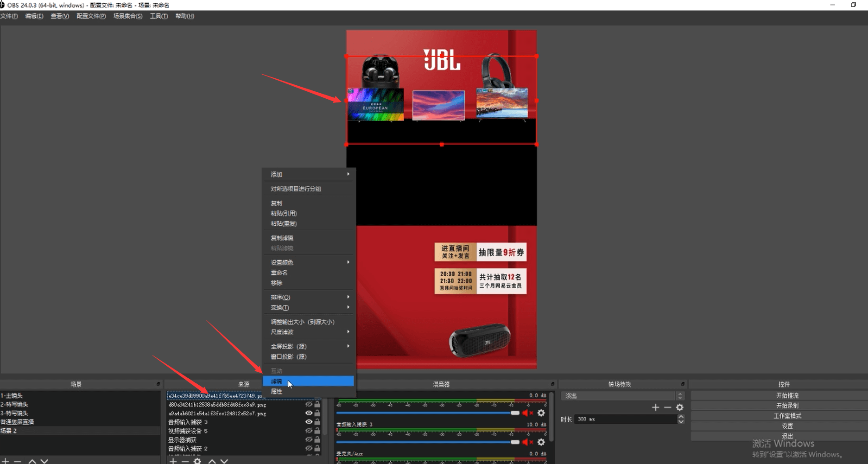This screenshot has height=464, width=868.
Task: Open the 帮助(H) menu
Action: 185,16
